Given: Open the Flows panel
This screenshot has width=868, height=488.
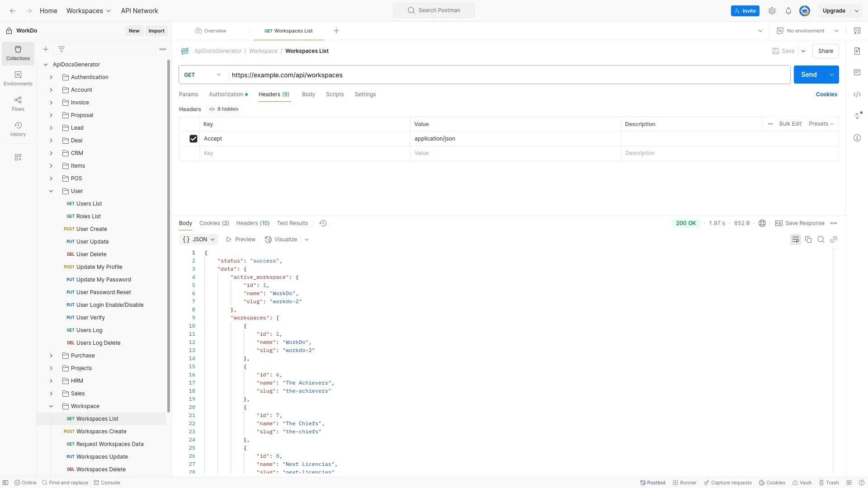Looking at the screenshot, I should [x=18, y=103].
